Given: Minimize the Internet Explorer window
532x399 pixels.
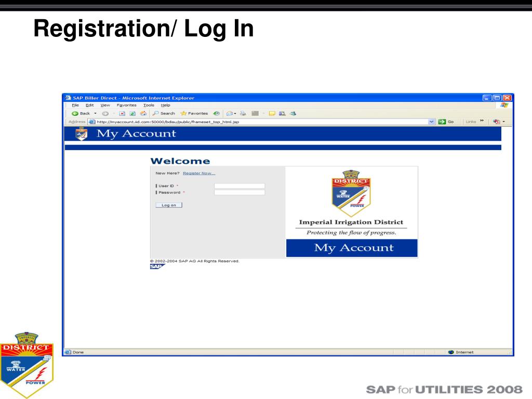Looking at the screenshot, I should click(x=487, y=98).
